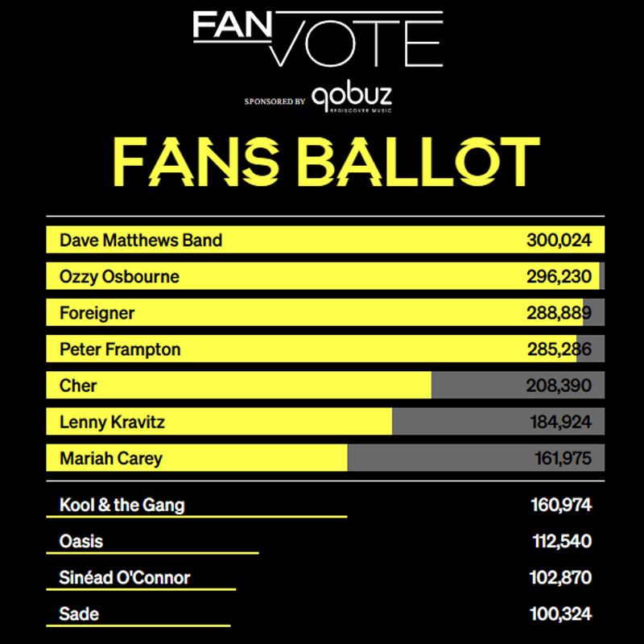644x644 pixels.
Task: Click the Fans Ballot heading
Action: click(x=325, y=163)
